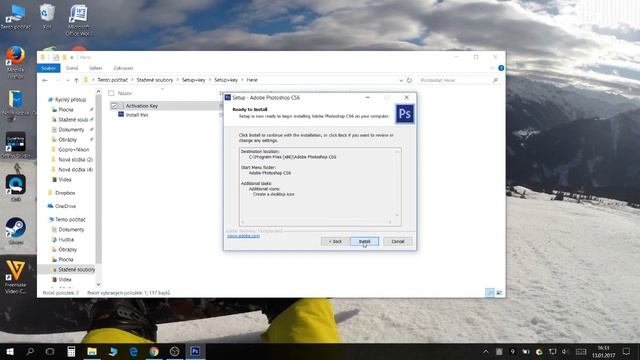Open Calculator from the taskbar
Image resolution: width=640 pixels, height=360 pixels.
71,351
